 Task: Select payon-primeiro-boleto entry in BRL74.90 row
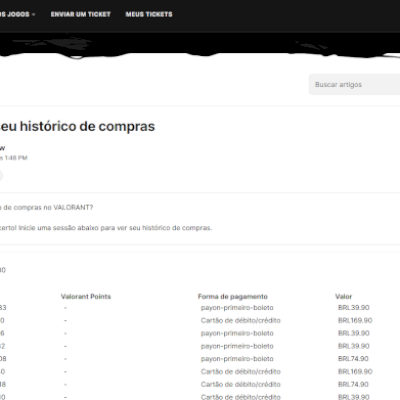(x=237, y=359)
